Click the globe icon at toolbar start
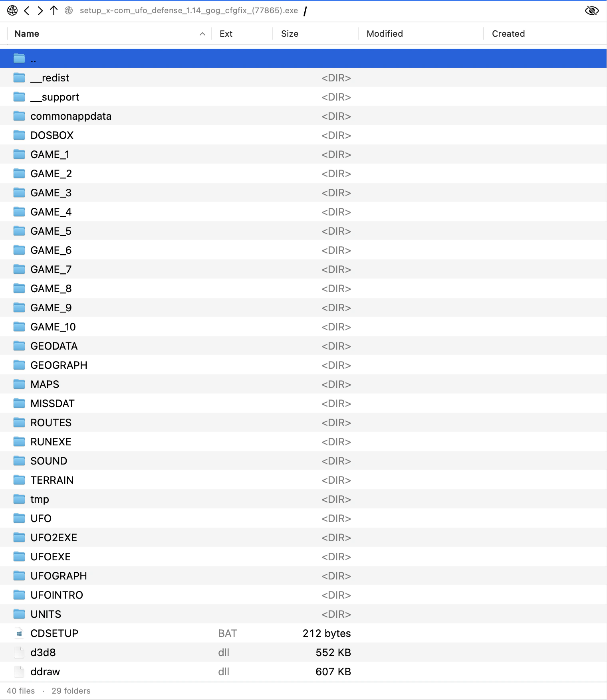 point(12,10)
